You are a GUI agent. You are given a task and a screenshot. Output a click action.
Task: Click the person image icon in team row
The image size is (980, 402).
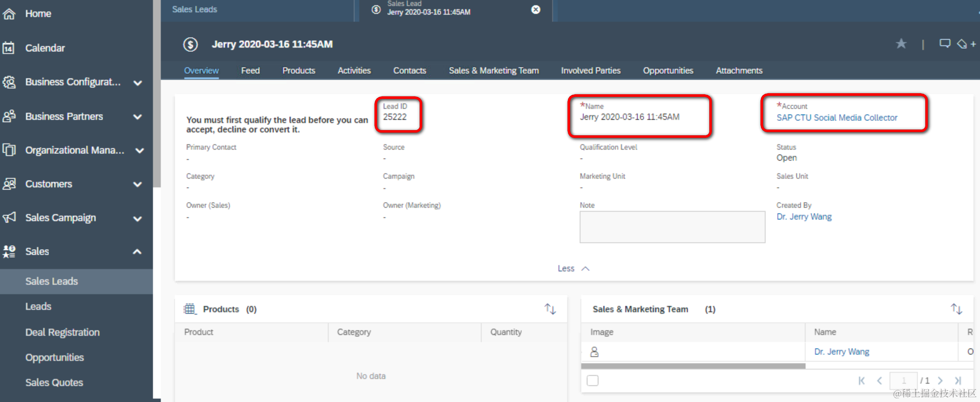coord(595,352)
